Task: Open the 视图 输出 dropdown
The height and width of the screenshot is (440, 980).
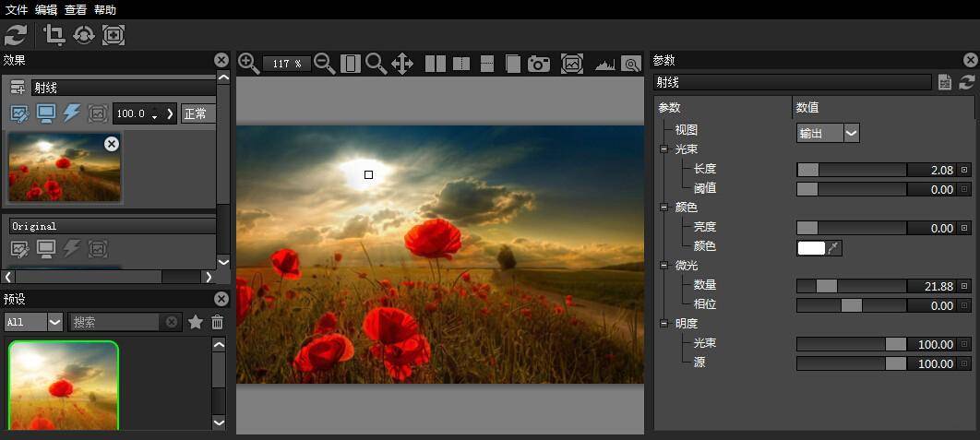Action: pos(828,133)
